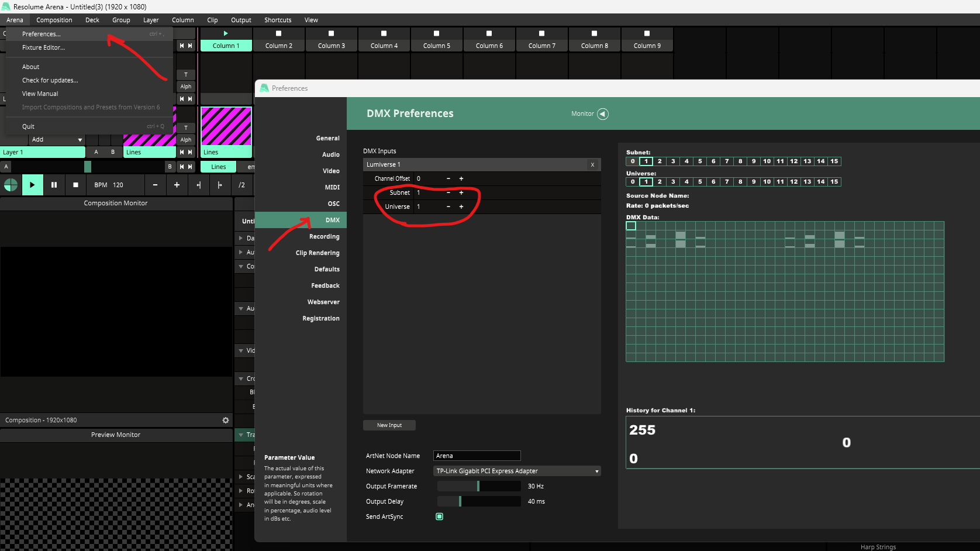Viewport: 980px width, 551px height.
Task: Choose Check for updates menu entry
Action: point(50,80)
